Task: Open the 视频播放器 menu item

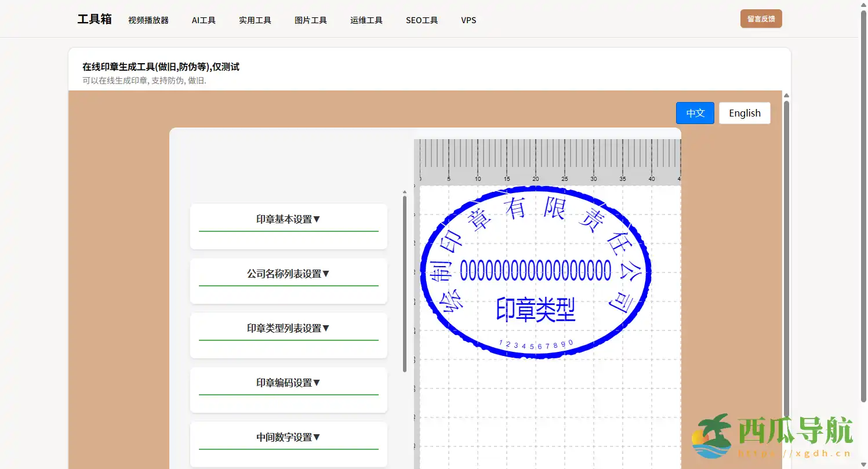Action: 148,20
